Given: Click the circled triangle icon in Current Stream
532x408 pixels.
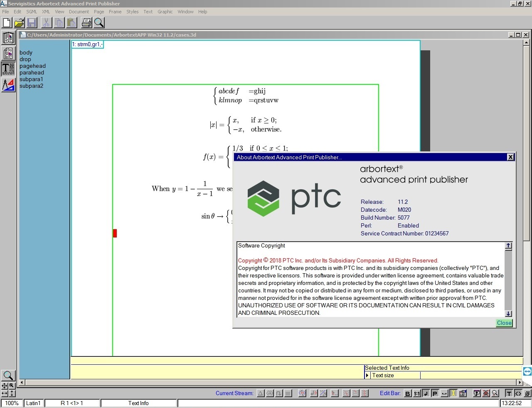Looking at the screenshot, I should [x=270, y=393].
